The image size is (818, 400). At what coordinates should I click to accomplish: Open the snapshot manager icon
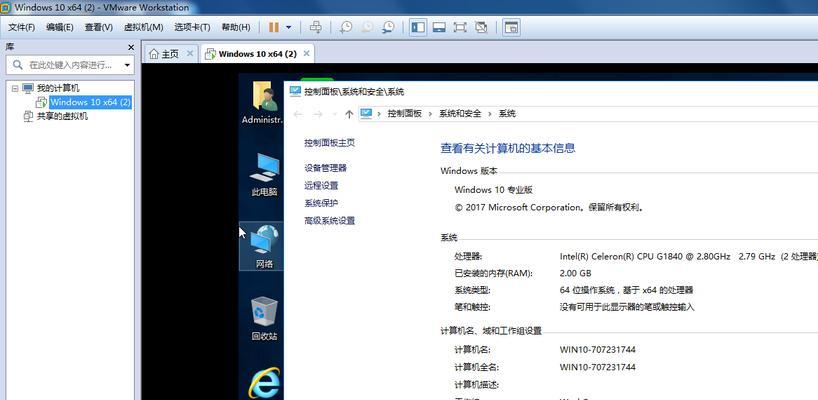click(x=388, y=27)
